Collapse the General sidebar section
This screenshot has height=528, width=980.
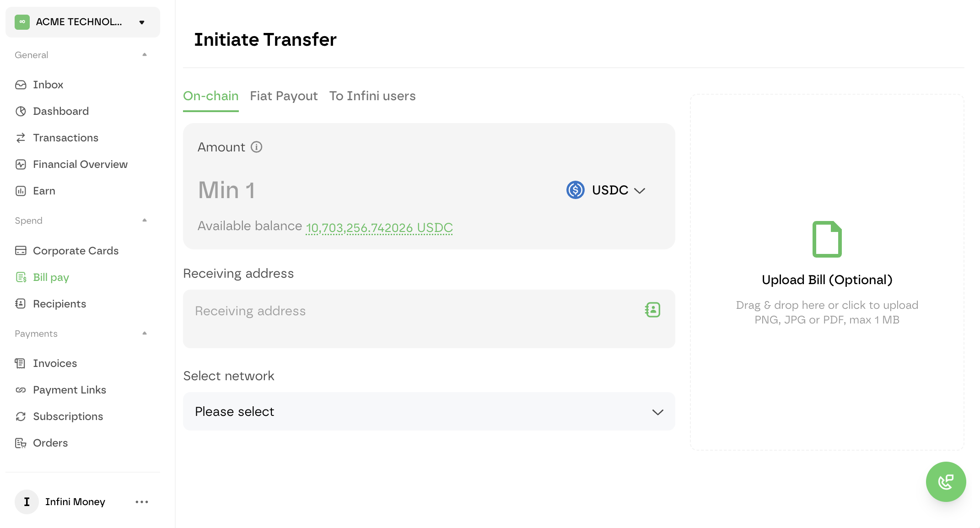(x=145, y=55)
